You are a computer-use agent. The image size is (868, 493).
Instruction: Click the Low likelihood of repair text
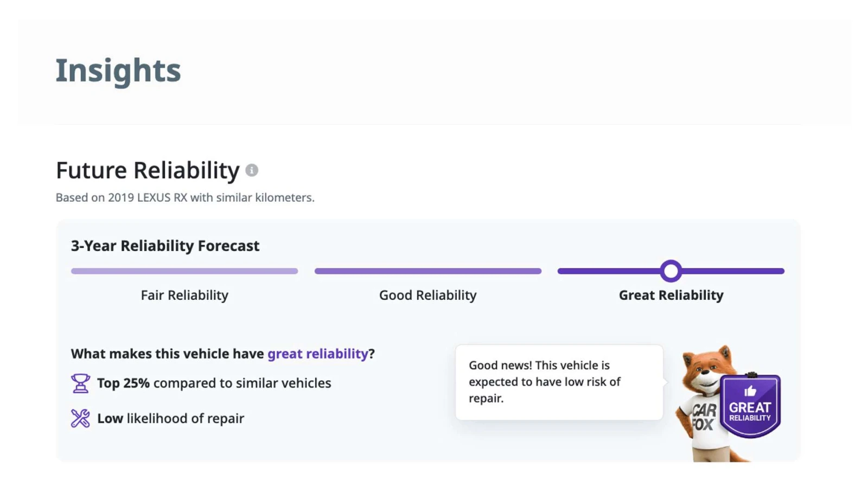pos(170,418)
